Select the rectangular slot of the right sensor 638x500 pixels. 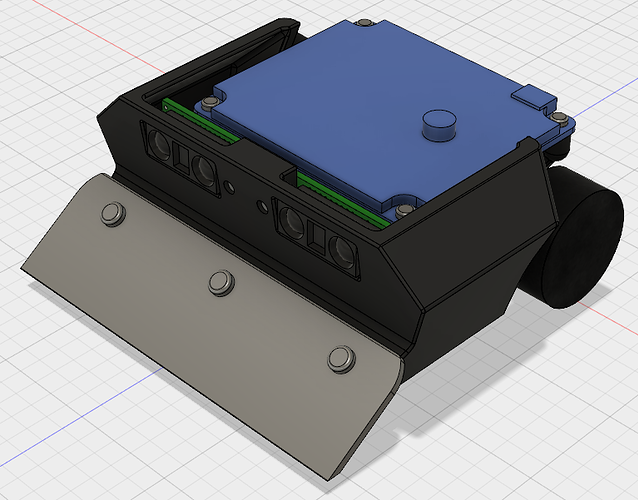point(317,237)
